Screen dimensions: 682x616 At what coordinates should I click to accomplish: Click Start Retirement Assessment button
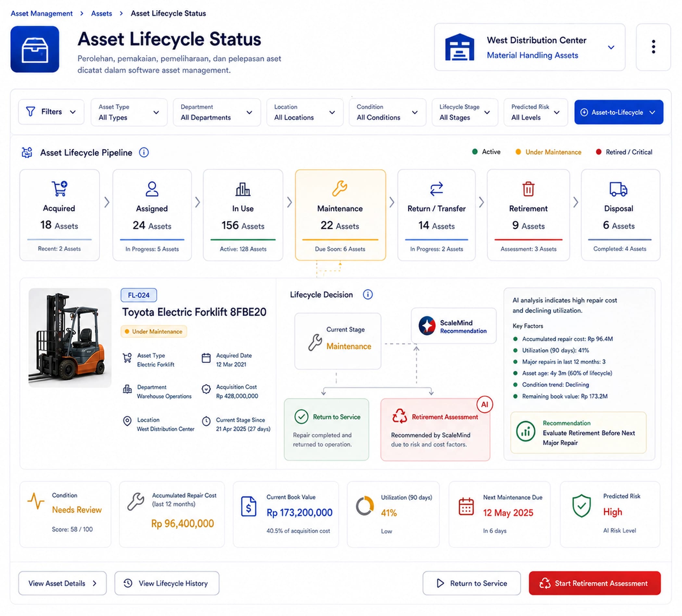pos(594,583)
